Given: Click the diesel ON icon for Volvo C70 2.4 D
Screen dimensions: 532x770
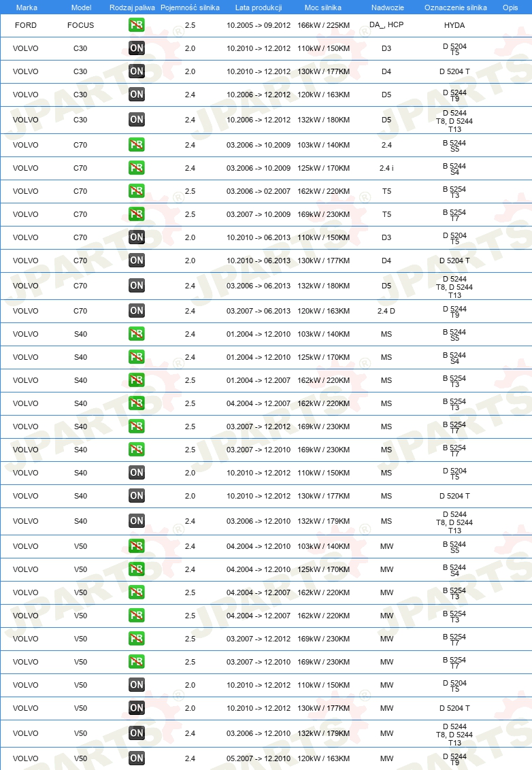Looking at the screenshot, I should (137, 311).
